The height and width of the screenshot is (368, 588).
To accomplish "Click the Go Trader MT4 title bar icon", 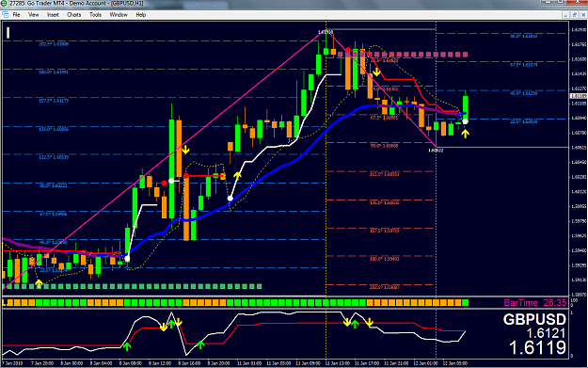I will coord(4,4).
